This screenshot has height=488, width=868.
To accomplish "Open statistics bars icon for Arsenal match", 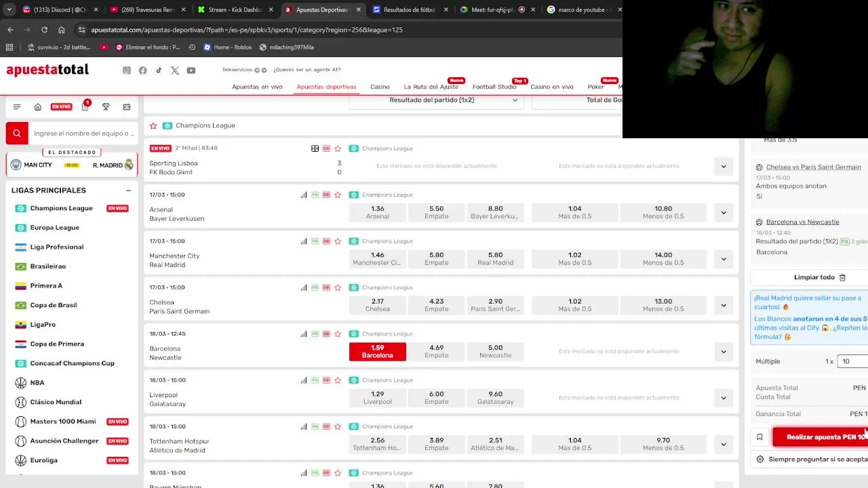I will pyautogui.click(x=304, y=195).
